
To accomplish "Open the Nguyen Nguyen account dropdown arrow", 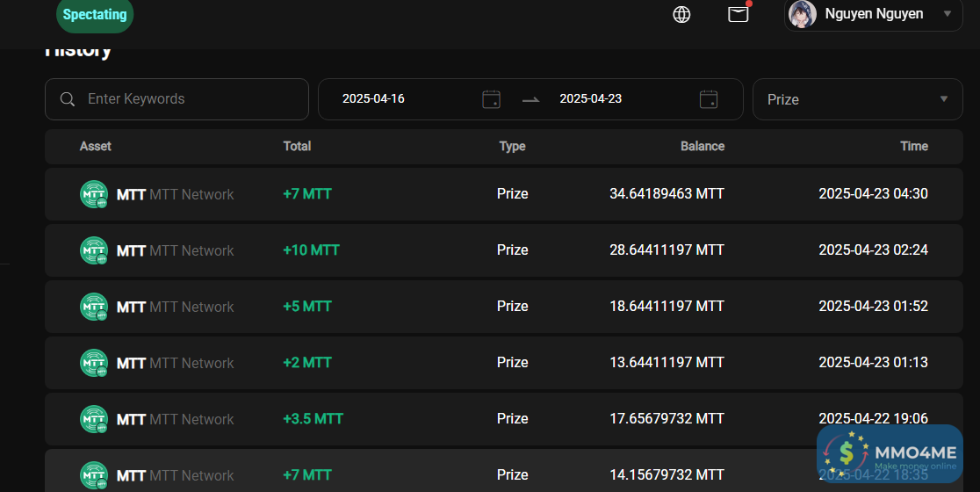I will pyautogui.click(x=947, y=14).
